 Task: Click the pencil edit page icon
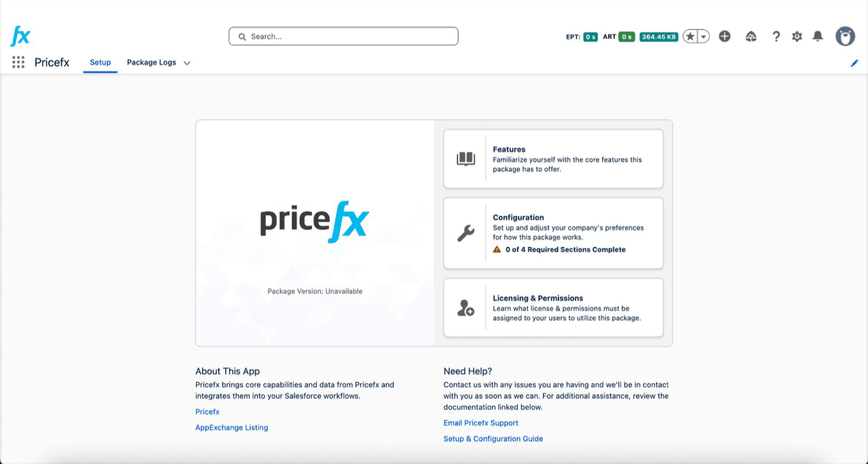854,63
